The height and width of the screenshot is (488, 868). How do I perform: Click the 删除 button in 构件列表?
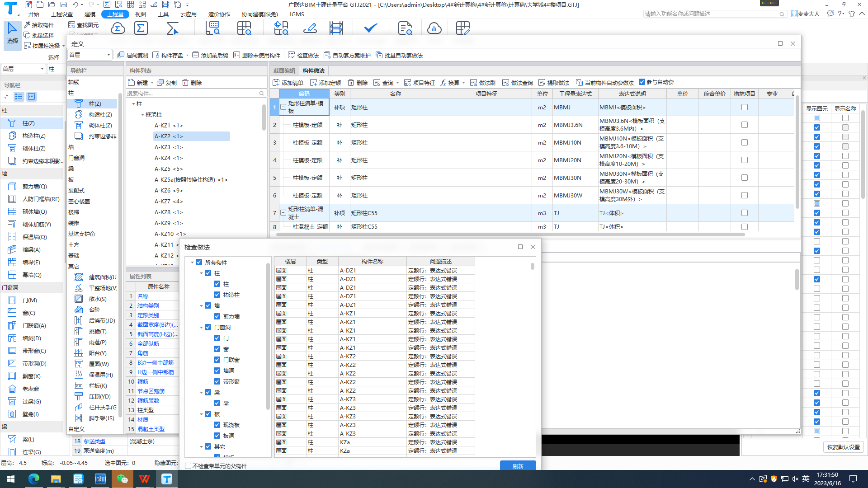point(192,83)
